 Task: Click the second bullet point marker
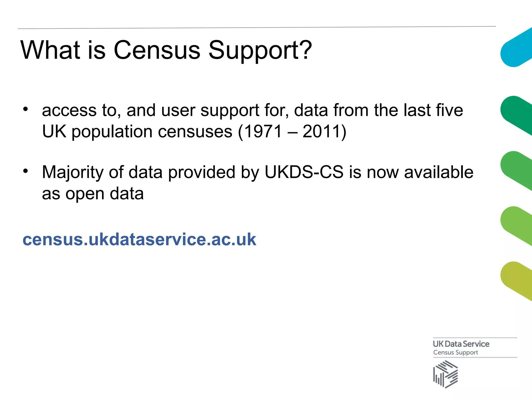click(25, 171)
